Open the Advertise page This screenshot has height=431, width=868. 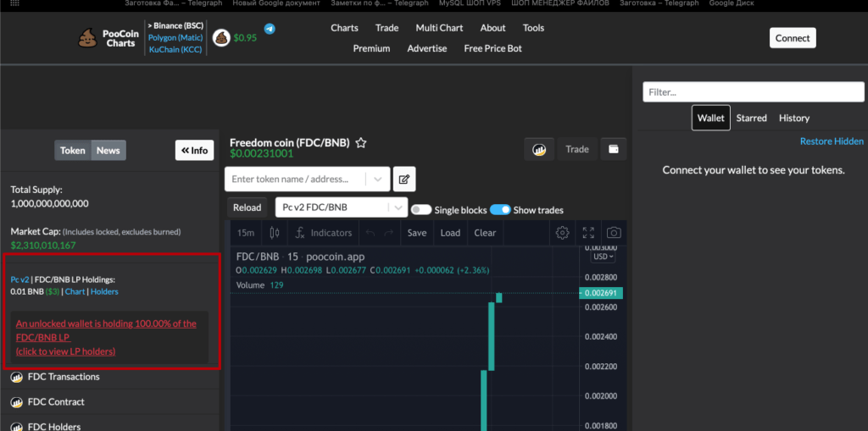427,48
